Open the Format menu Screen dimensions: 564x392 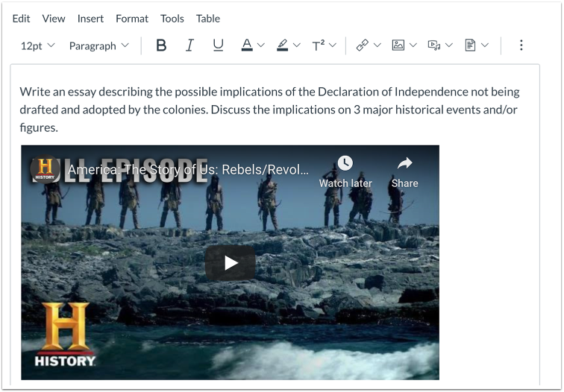click(x=131, y=19)
